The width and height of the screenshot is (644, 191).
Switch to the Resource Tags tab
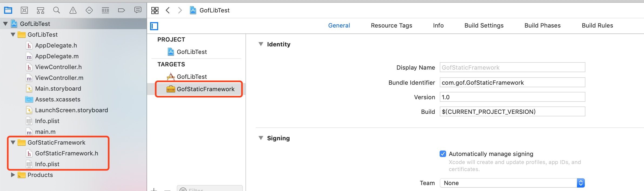pyautogui.click(x=391, y=25)
